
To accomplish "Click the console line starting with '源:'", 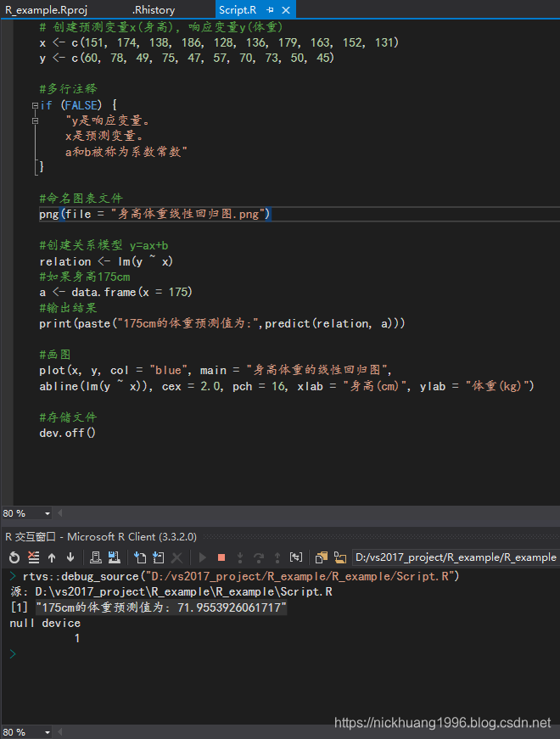I will pyautogui.click(x=171, y=592).
